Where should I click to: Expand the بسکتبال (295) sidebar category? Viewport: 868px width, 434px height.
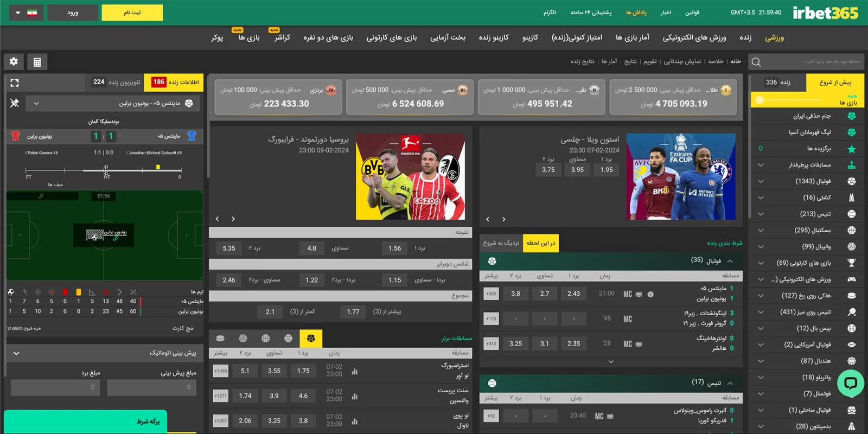coord(761,230)
